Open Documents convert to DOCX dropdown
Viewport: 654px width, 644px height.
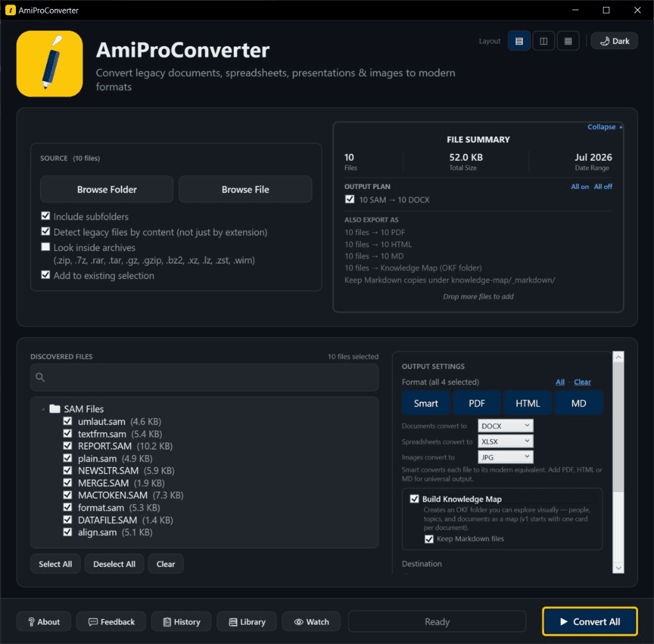click(x=505, y=426)
